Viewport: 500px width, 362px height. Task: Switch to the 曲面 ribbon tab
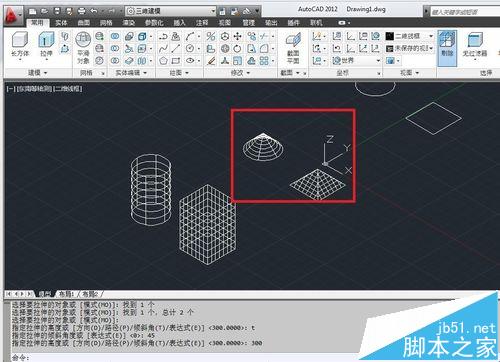pyautogui.click(x=84, y=23)
